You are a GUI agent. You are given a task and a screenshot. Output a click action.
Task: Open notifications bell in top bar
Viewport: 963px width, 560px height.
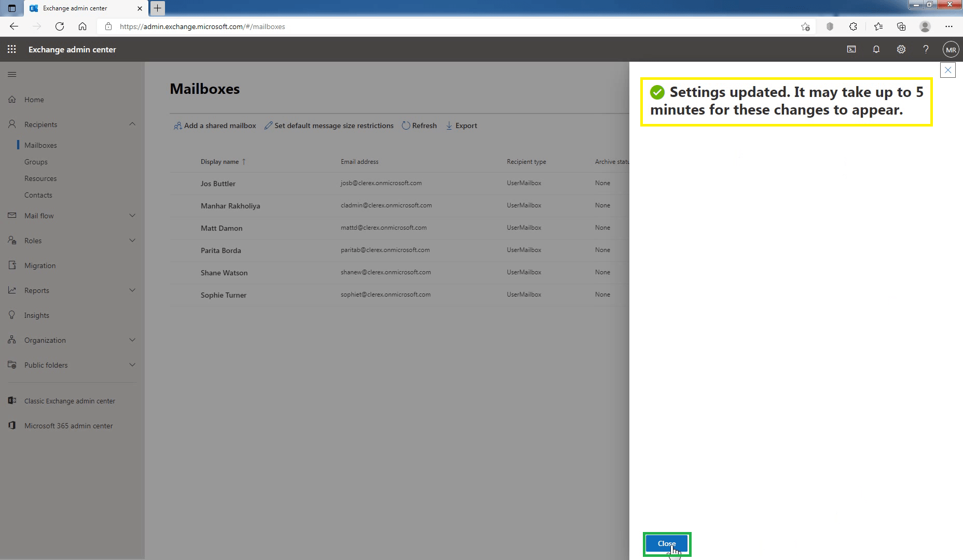pos(876,49)
